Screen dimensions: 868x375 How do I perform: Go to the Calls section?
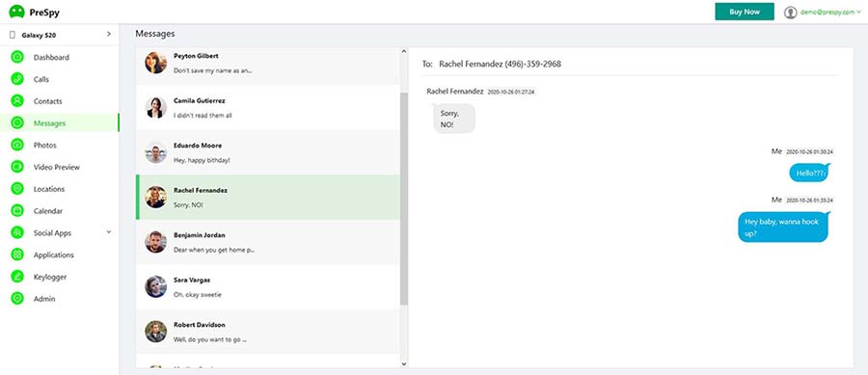click(x=41, y=79)
